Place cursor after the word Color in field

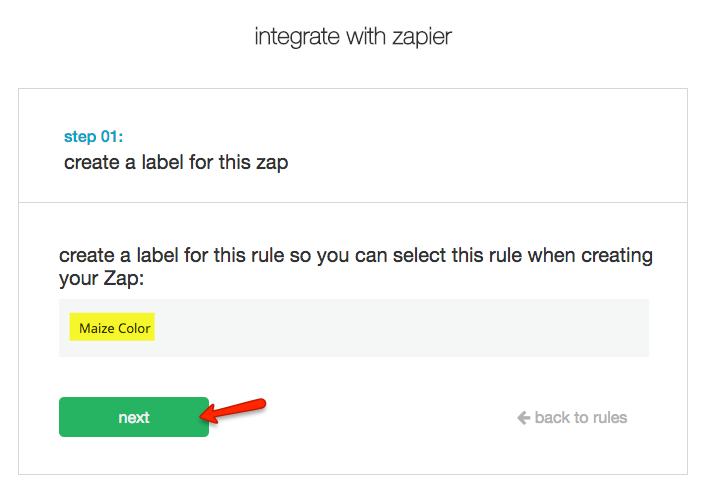pyautogui.click(x=152, y=328)
